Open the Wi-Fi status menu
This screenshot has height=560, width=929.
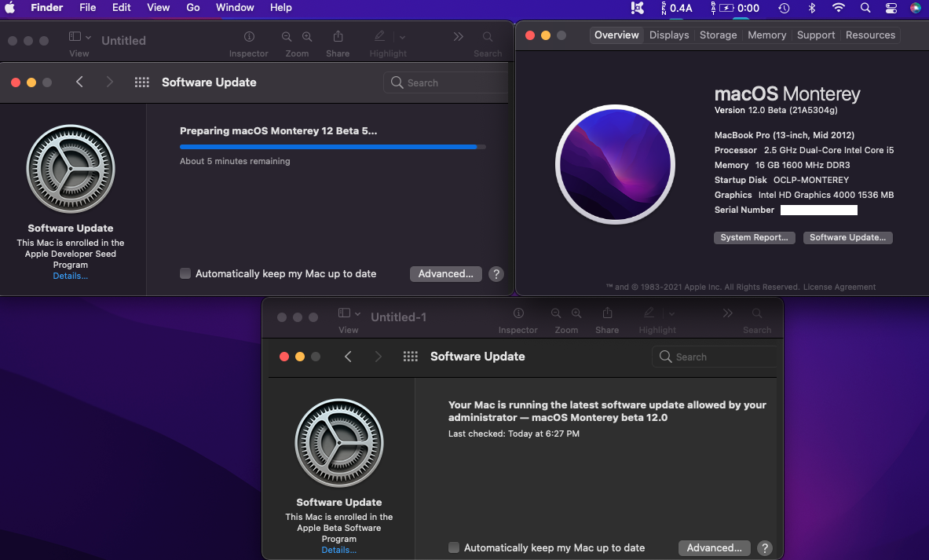tap(839, 8)
